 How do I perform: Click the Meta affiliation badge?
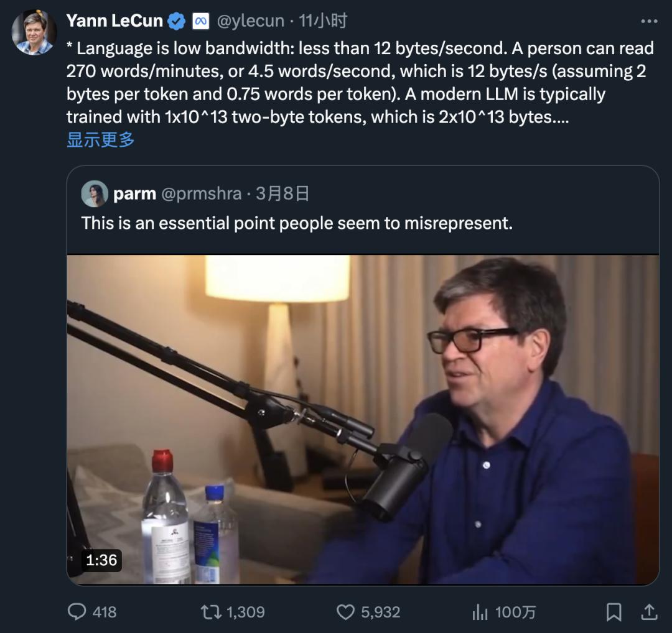coord(200,21)
